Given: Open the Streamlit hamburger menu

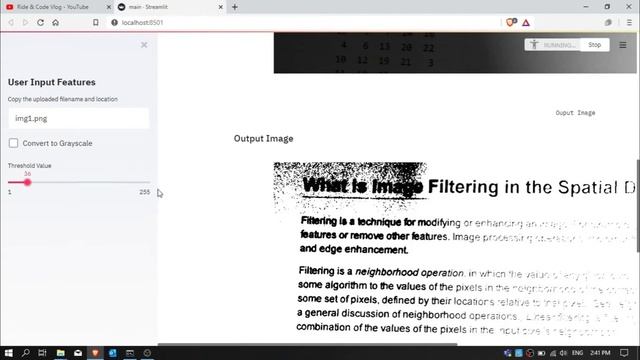Looking at the screenshot, I should [x=623, y=45].
